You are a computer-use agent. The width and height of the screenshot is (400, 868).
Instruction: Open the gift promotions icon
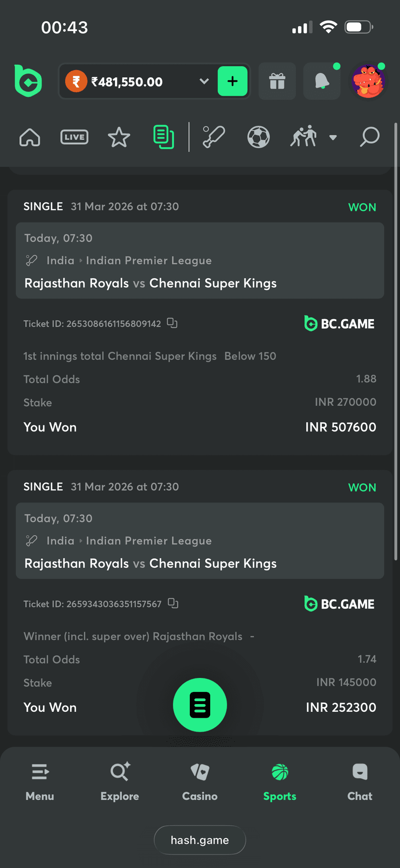pos(277,81)
